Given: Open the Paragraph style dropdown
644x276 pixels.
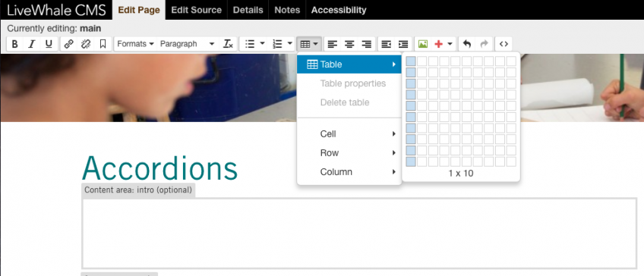Looking at the screenshot, I should [x=188, y=44].
